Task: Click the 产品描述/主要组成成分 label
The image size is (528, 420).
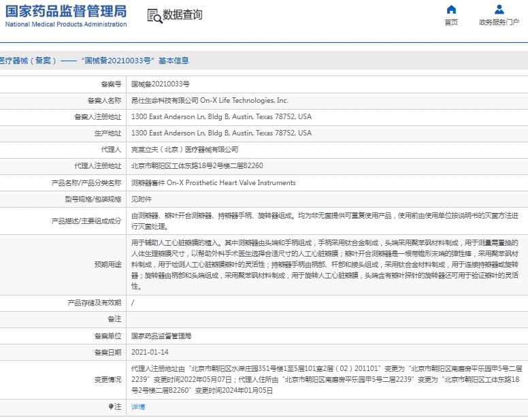Action: [x=86, y=221]
